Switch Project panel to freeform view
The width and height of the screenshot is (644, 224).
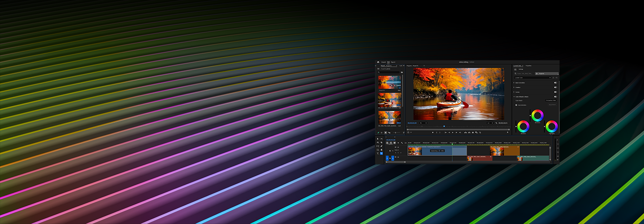(389, 132)
